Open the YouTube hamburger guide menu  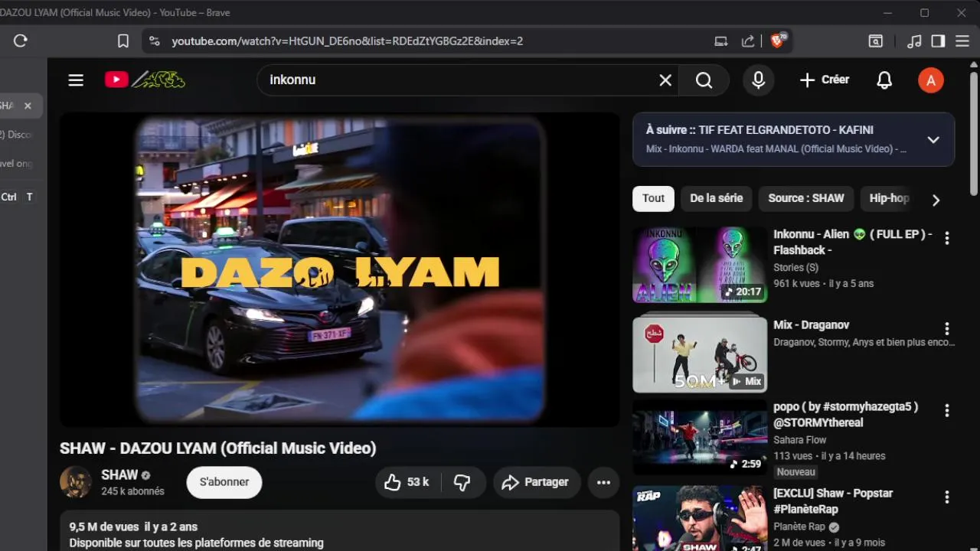point(76,80)
